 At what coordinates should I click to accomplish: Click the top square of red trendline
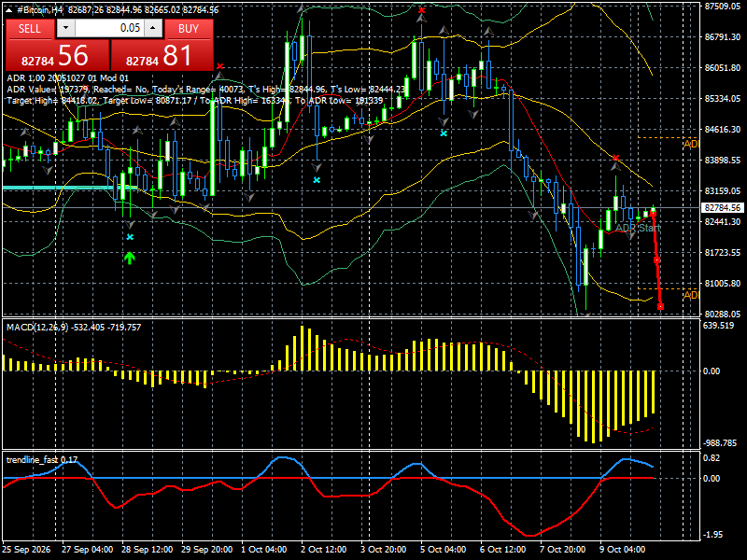pos(653,215)
